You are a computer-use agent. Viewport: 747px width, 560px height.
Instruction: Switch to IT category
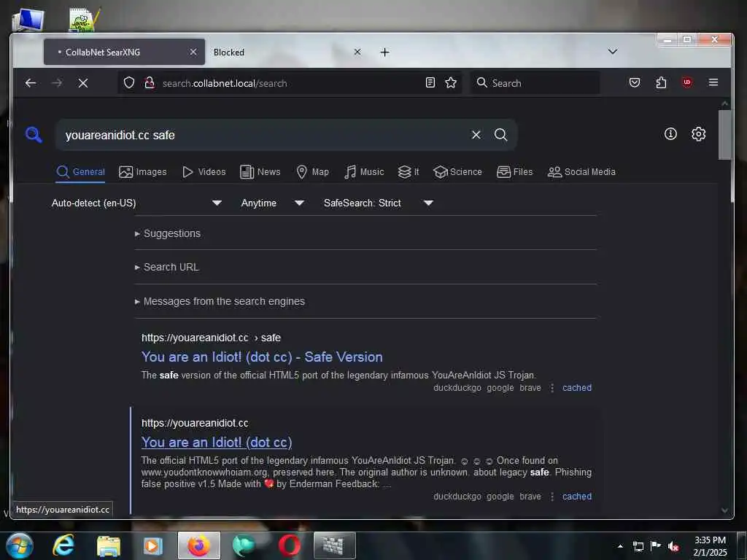coord(409,172)
